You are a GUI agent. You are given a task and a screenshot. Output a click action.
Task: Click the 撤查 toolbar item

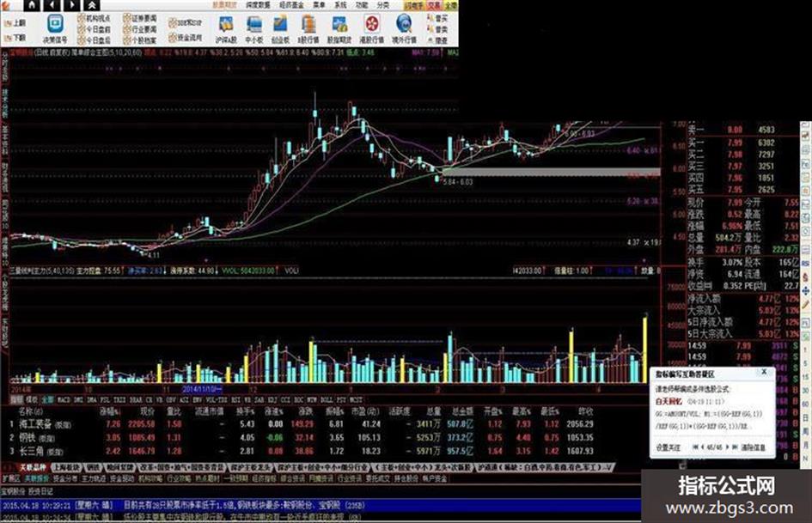[x=437, y=40]
